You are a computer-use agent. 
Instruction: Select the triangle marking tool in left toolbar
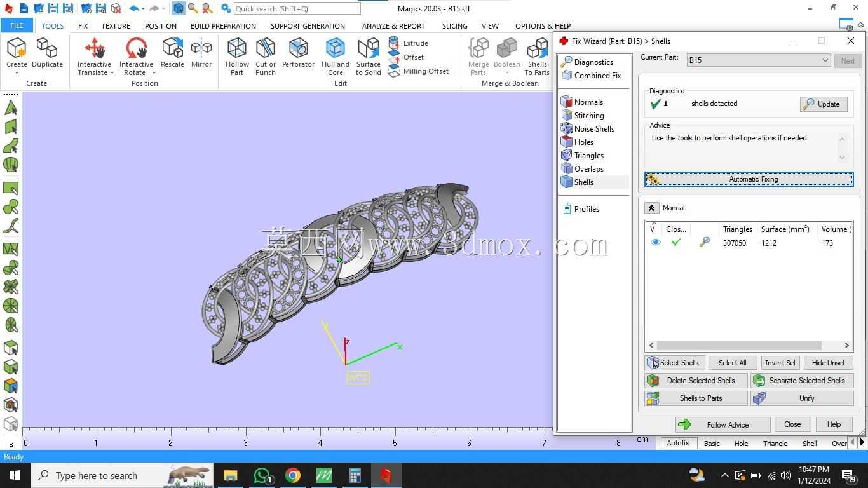11,108
